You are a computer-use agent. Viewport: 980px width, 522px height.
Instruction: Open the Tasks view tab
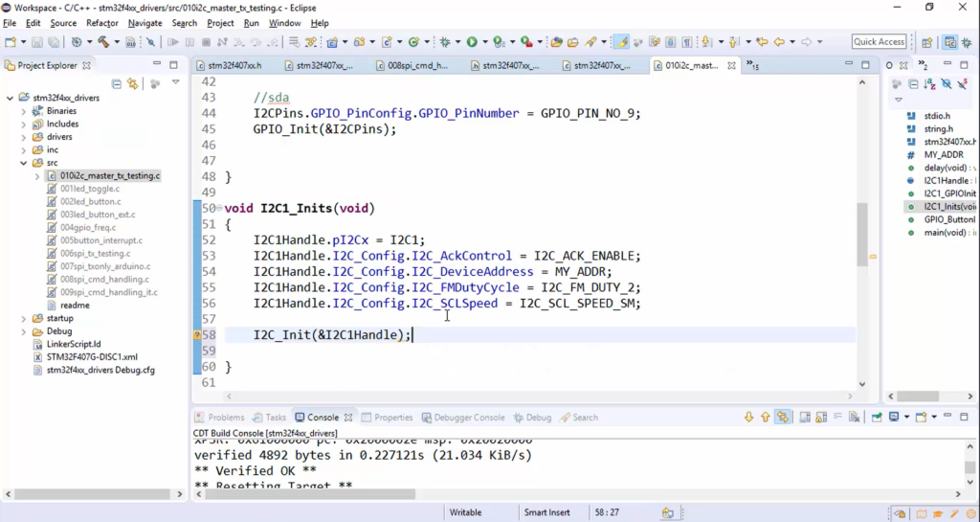tap(269, 417)
